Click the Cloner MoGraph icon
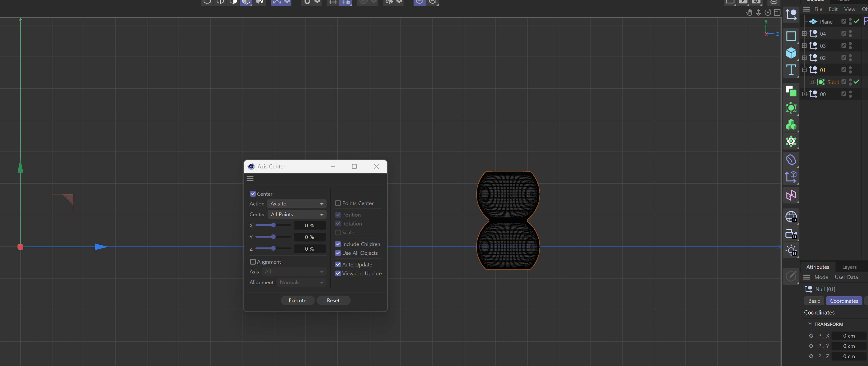The image size is (868, 366). 790,125
